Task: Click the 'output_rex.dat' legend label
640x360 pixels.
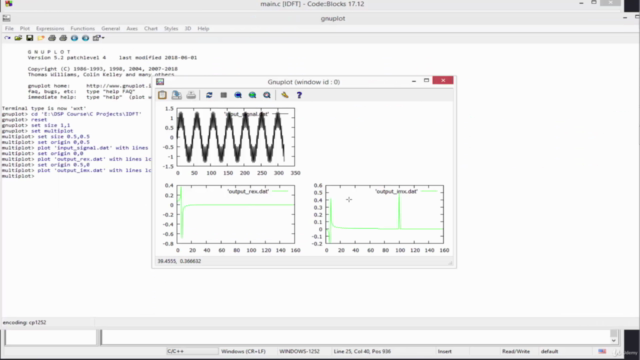Action: coord(248,191)
